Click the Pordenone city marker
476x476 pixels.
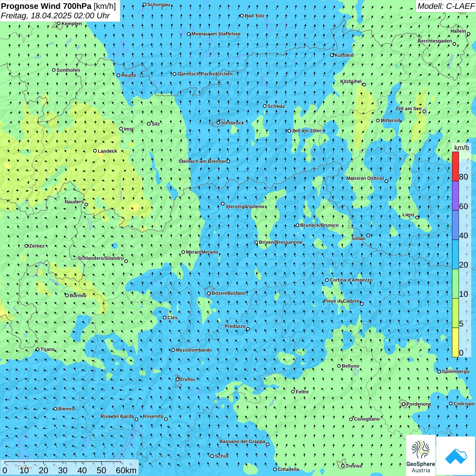(x=404, y=404)
